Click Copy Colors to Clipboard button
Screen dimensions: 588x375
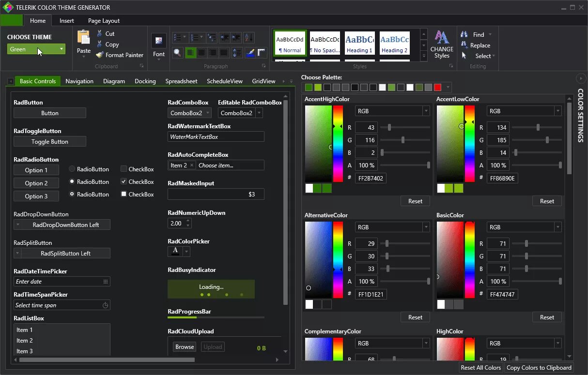[539, 368]
